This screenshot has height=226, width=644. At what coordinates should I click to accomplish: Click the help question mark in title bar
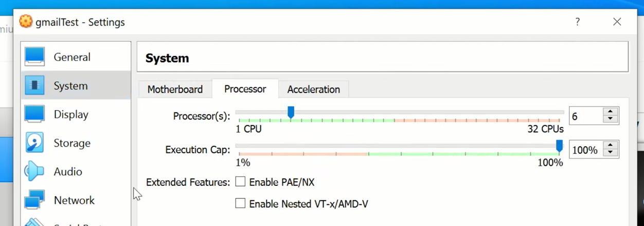578,22
